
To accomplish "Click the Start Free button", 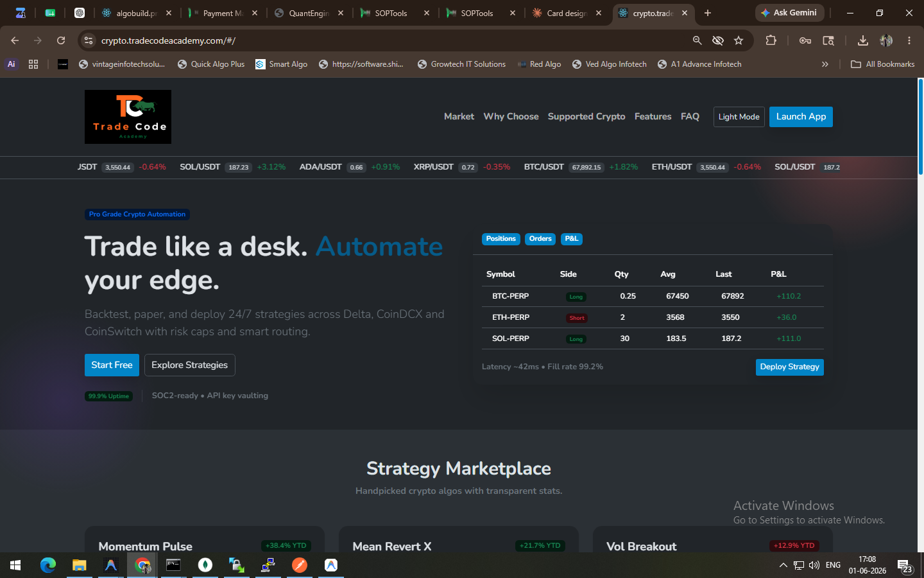I will (x=112, y=365).
